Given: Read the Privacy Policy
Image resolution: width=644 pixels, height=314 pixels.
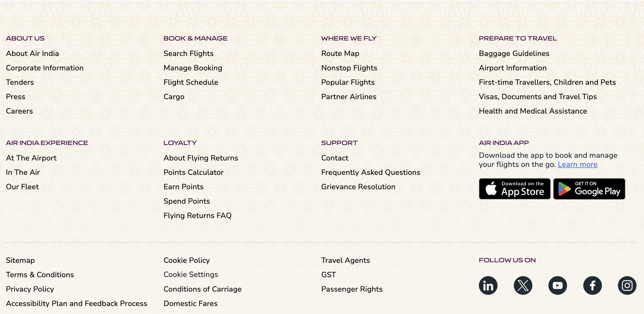Looking at the screenshot, I should coord(30,289).
